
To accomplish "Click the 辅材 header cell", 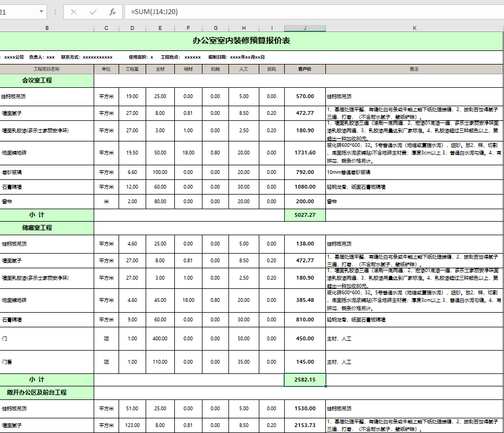I will coord(188,69).
